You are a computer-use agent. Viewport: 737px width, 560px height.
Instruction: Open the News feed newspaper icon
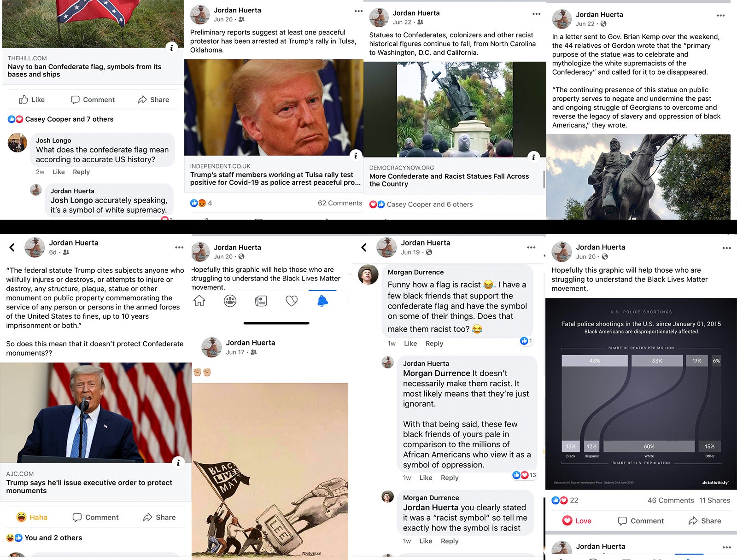[x=261, y=301]
